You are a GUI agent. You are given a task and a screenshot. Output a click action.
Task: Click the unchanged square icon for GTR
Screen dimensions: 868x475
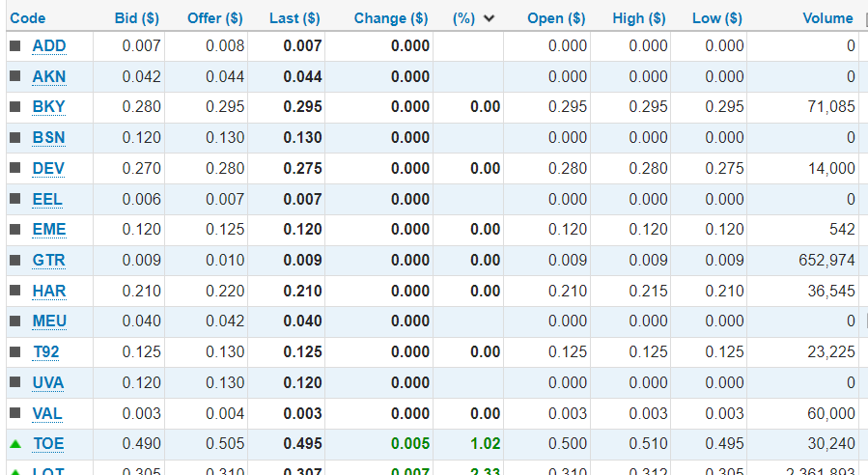pos(14,260)
